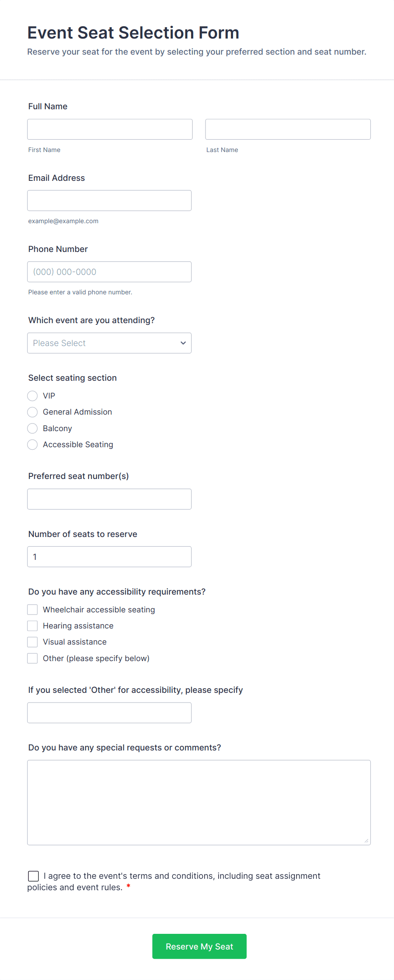Check Wheelchair accessible seating
This screenshot has height=980, width=394.
coord(33,609)
